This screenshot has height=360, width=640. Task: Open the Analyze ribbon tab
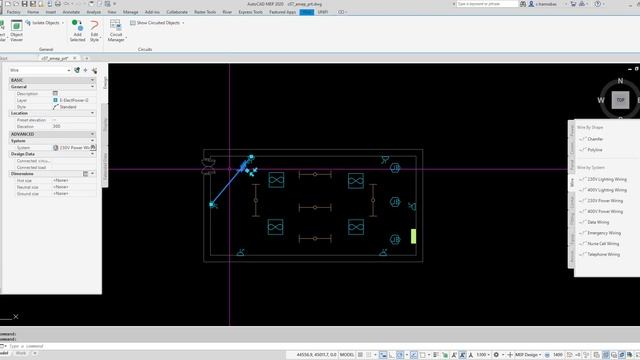tap(93, 12)
